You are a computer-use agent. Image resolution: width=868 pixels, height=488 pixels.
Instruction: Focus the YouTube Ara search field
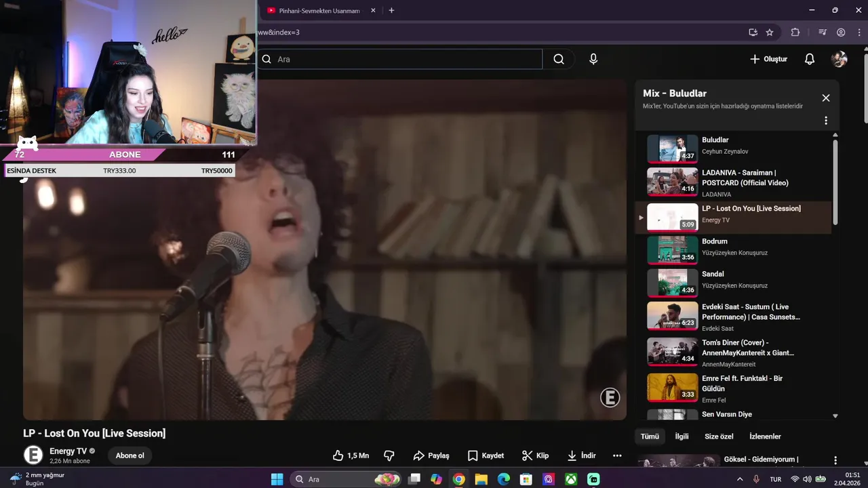pyautogui.click(x=400, y=59)
